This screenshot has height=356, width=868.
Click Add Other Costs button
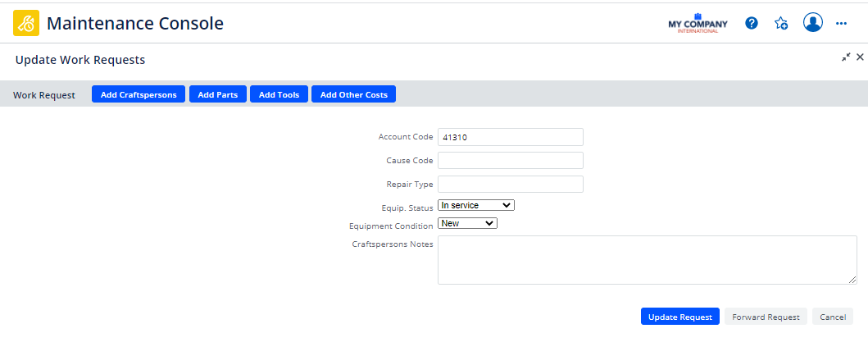click(x=354, y=94)
